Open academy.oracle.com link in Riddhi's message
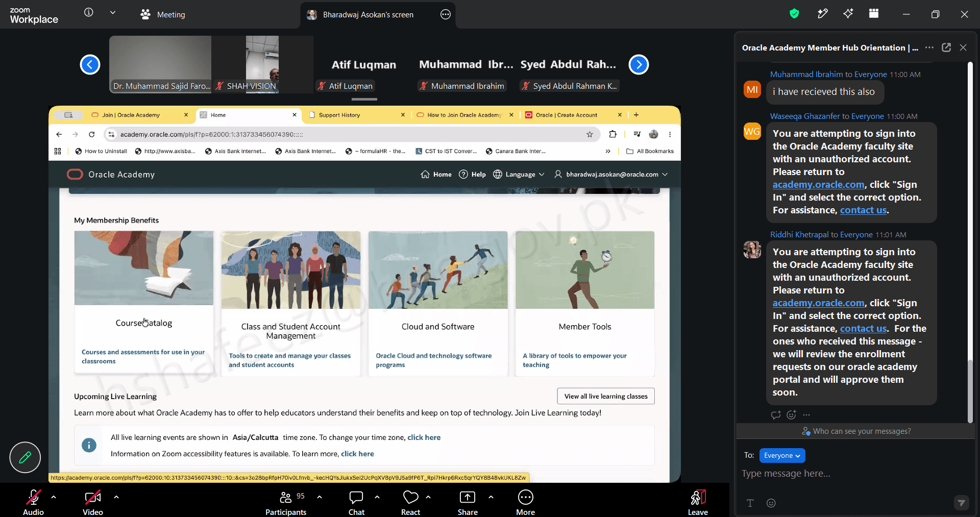The height and width of the screenshot is (517, 980). pos(819,303)
